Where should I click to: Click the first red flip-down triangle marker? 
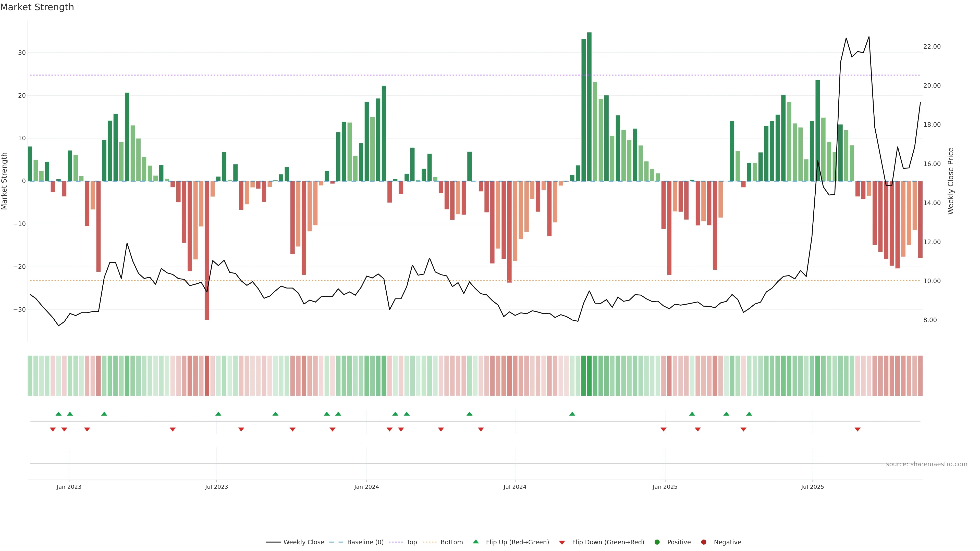[x=53, y=429]
